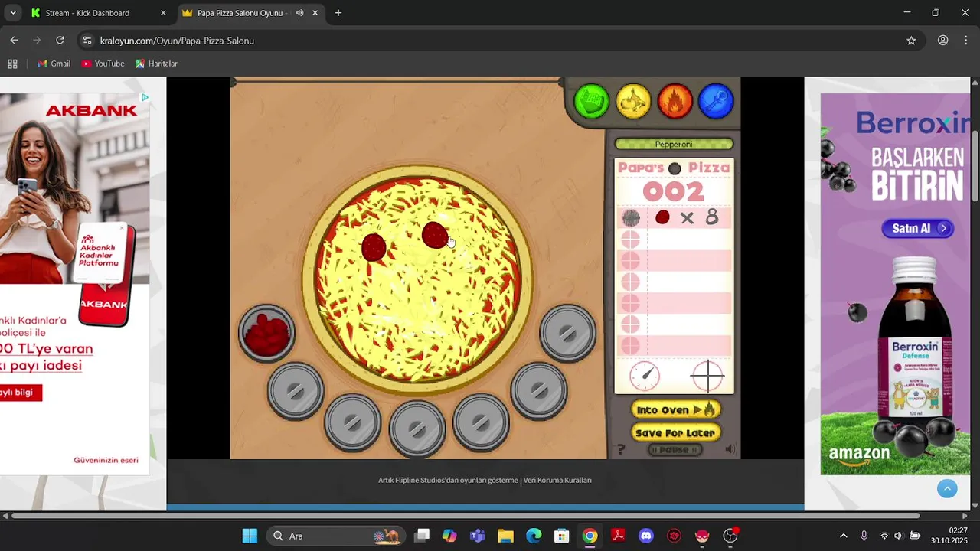Click the amazon logo in the ad

[x=860, y=455]
